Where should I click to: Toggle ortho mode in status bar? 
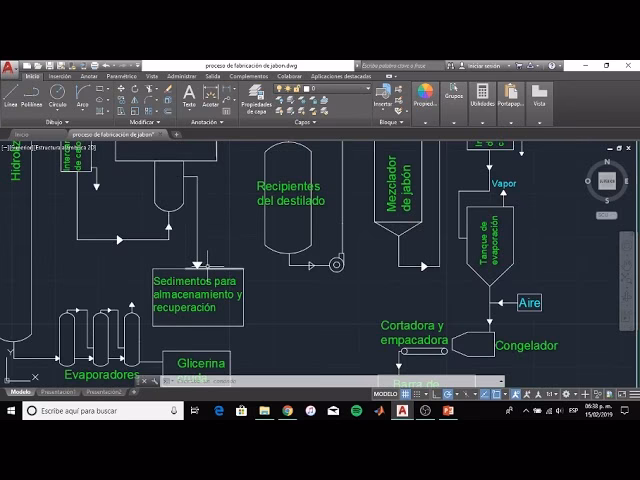point(434,395)
